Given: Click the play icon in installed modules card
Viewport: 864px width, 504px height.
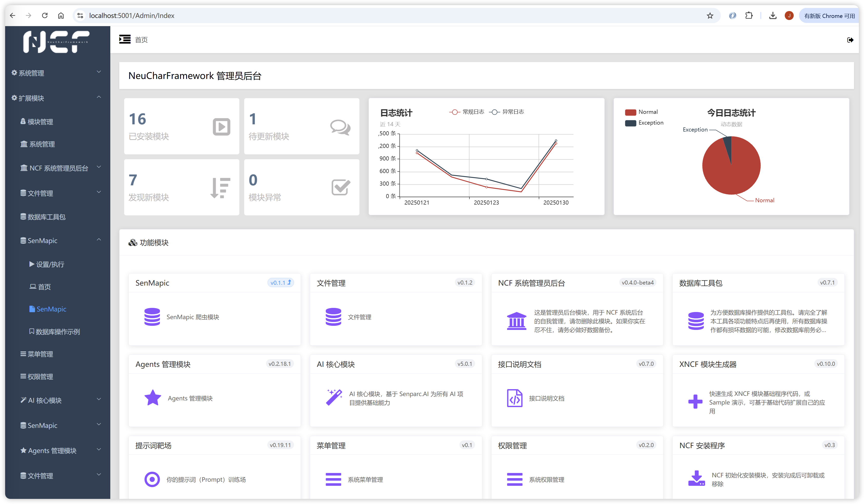Looking at the screenshot, I should pos(221,127).
